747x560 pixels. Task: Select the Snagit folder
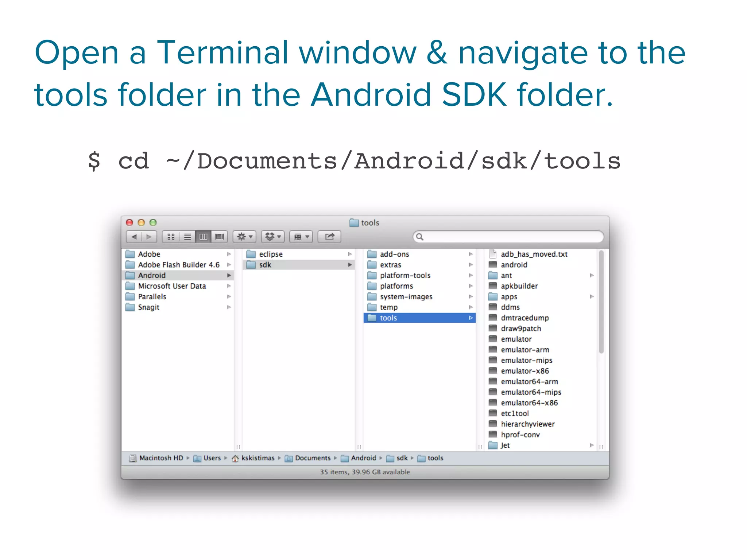[178, 307]
